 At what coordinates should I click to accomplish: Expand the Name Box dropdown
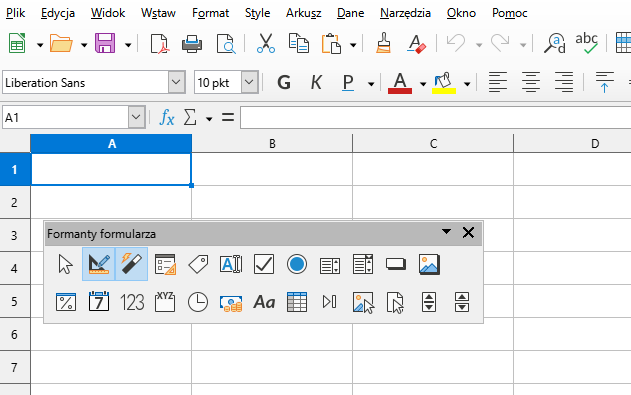[x=136, y=117]
